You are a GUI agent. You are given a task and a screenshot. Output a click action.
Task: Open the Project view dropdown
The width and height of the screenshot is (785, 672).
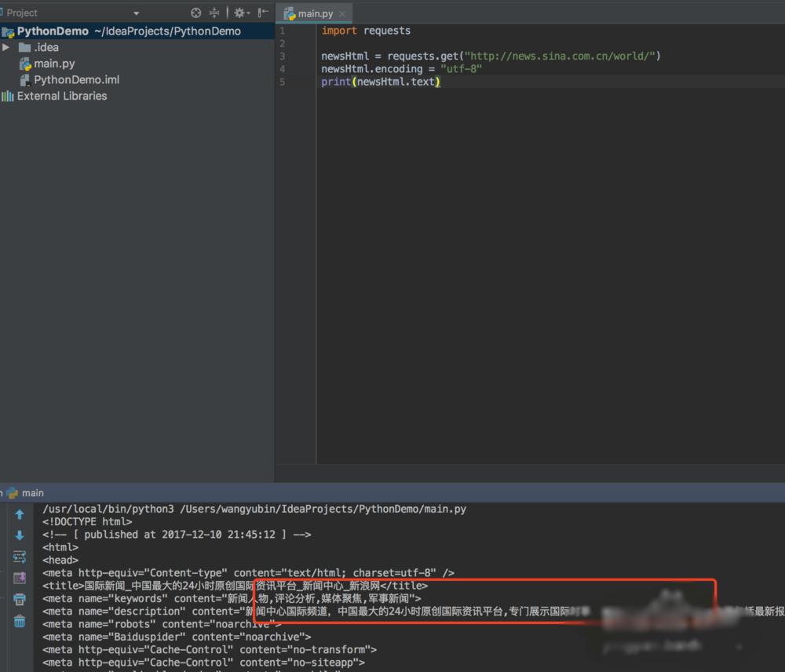(136, 13)
